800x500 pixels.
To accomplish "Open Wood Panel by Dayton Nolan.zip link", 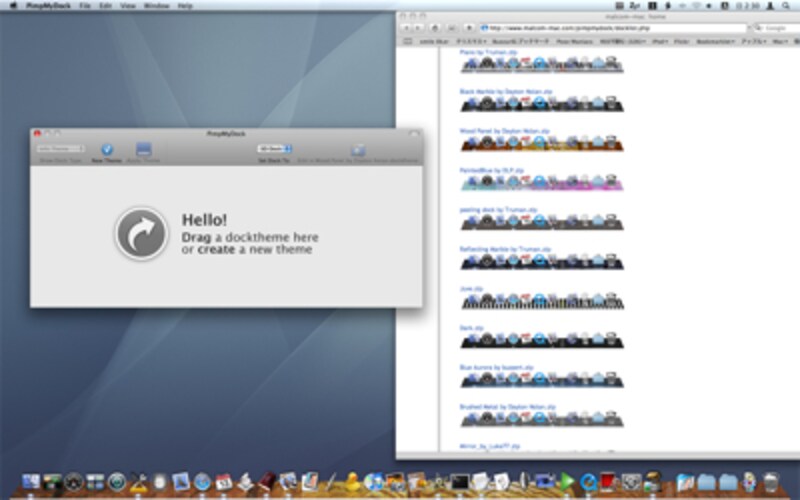I will click(504, 131).
